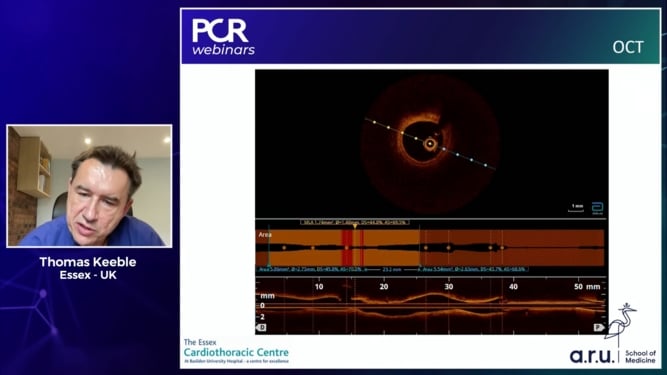Click the Essex - UK location caption
Viewport: 667px width, 375px height.
[x=88, y=275]
